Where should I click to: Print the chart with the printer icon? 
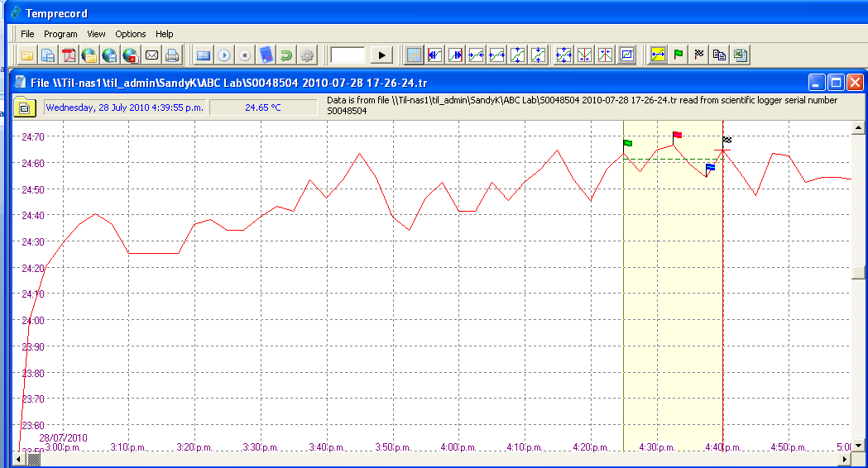click(x=172, y=55)
